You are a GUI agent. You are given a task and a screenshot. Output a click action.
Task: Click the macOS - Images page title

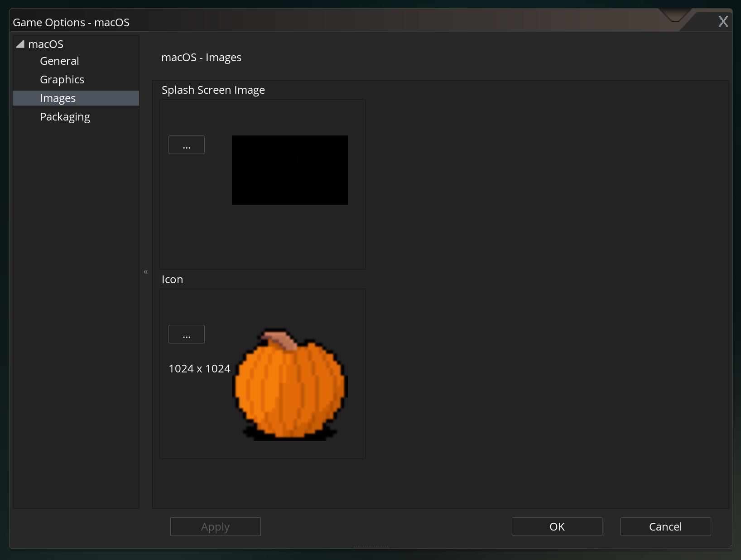tap(201, 57)
